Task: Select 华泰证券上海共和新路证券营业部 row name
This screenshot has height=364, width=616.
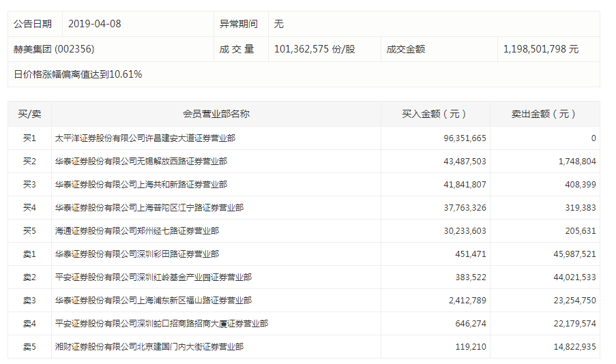Action: click(141, 184)
